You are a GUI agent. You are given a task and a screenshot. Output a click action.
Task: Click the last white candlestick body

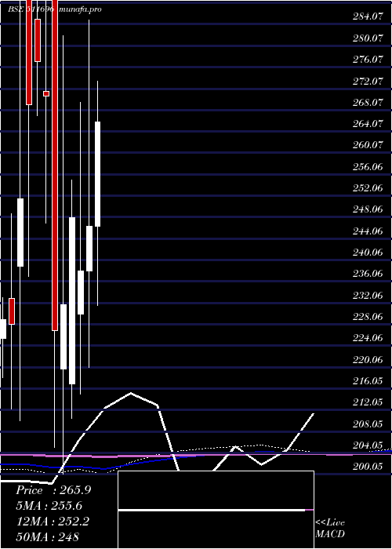[x=98, y=174]
